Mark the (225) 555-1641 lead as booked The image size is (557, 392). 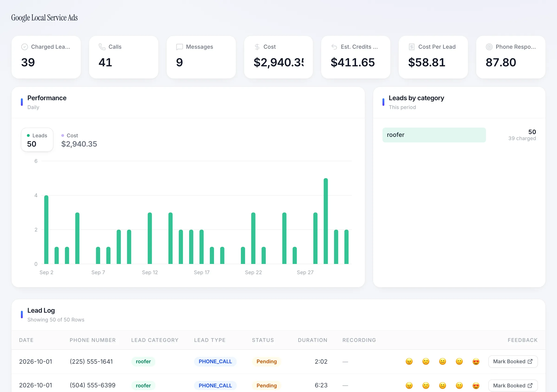point(513,361)
